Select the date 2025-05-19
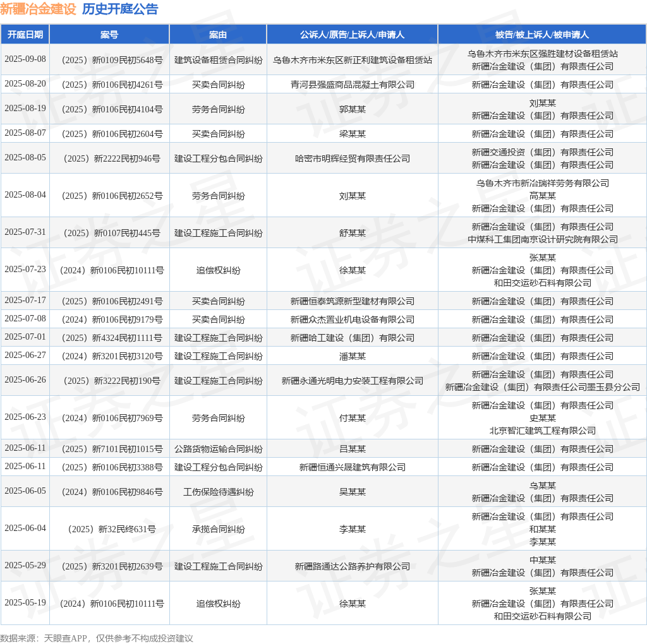The height and width of the screenshot is (644, 647). point(25,603)
